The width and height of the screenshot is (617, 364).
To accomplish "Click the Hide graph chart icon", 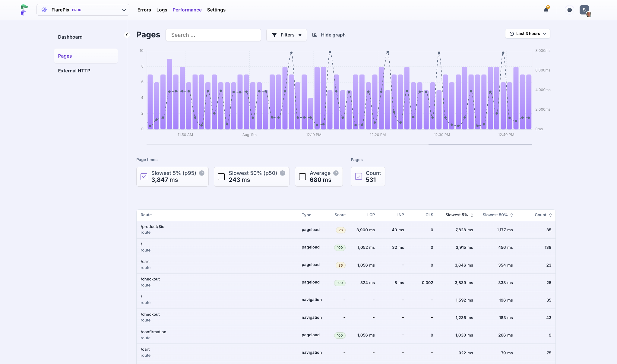I will tap(315, 35).
